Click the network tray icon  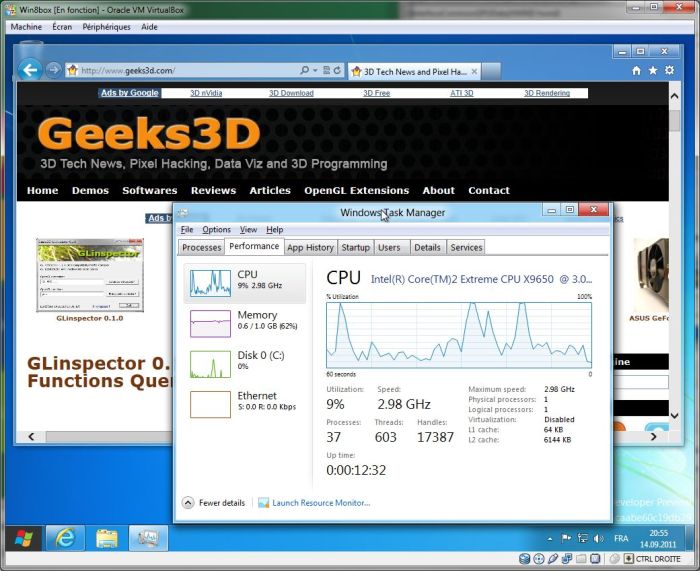point(583,538)
